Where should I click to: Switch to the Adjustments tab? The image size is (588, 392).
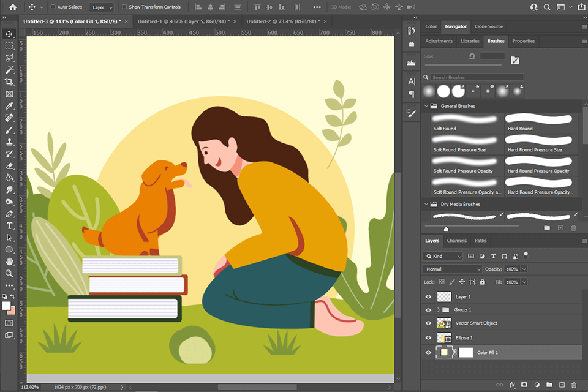[x=439, y=41]
